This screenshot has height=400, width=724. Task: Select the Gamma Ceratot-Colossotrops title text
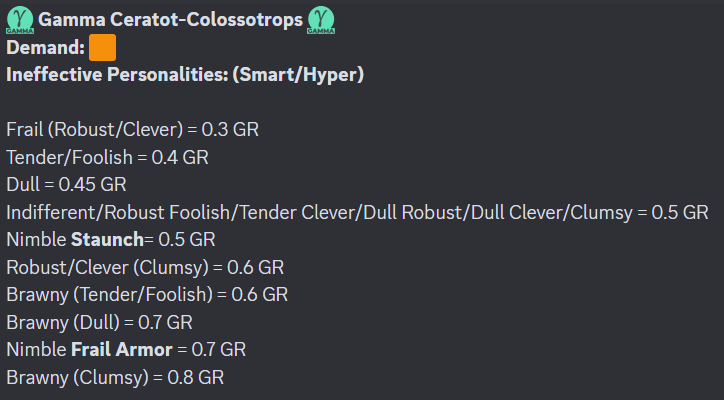point(170,21)
